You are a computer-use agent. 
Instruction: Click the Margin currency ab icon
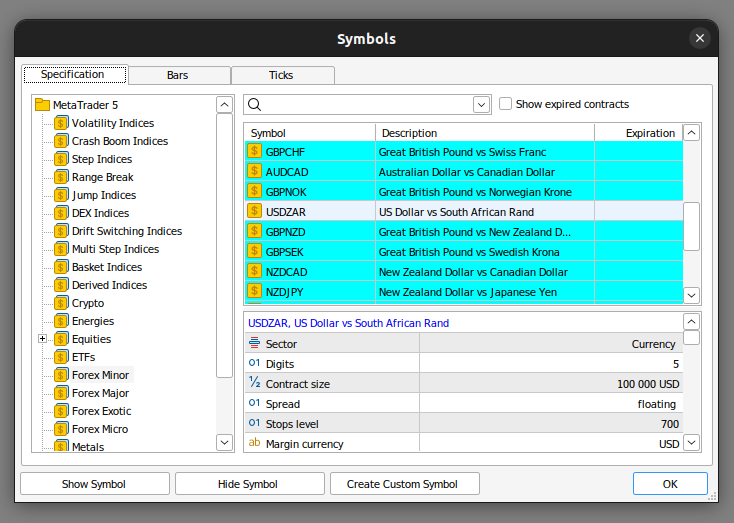pyautogui.click(x=254, y=442)
